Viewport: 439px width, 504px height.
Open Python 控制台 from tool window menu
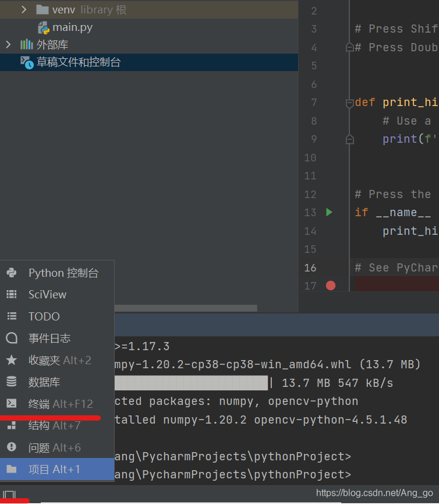pyautogui.click(x=57, y=273)
